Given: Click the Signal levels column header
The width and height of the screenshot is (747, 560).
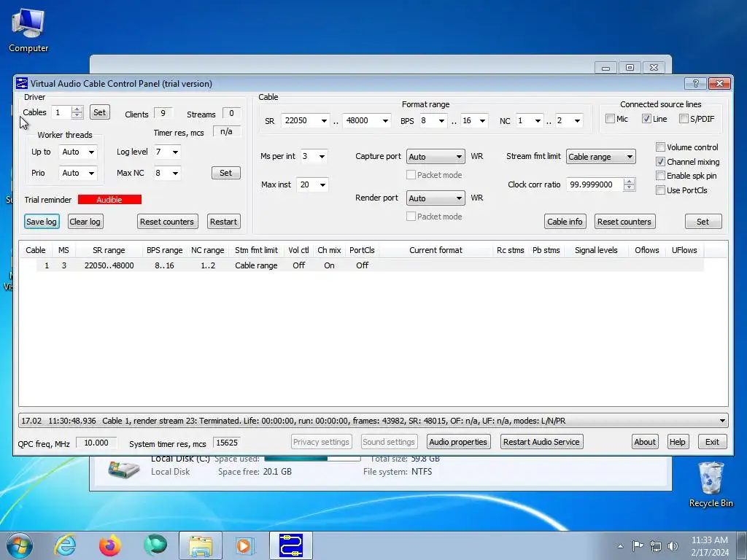Looking at the screenshot, I should 596,250.
